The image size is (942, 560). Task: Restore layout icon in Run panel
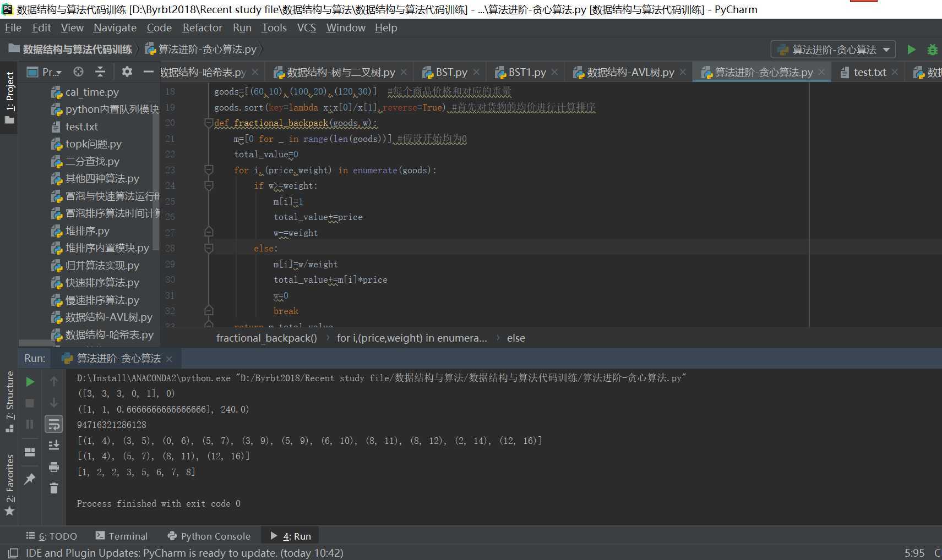click(30, 452)
